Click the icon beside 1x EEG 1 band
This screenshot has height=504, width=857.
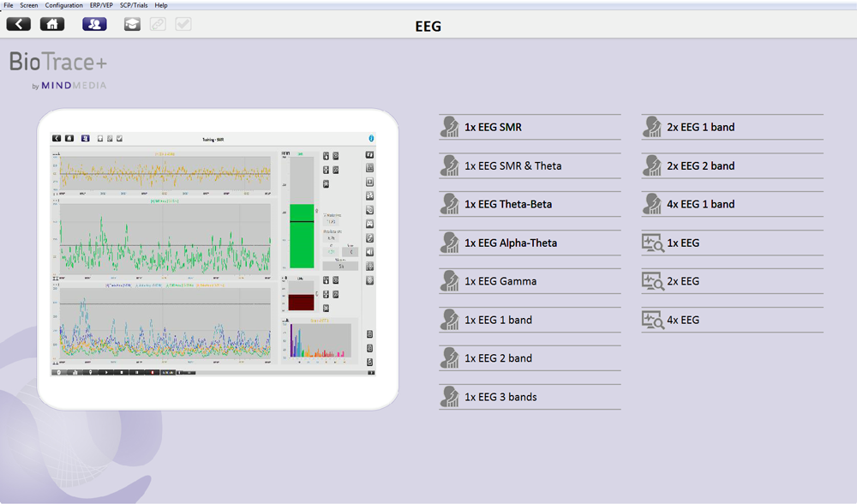click(x=450, y=320)
